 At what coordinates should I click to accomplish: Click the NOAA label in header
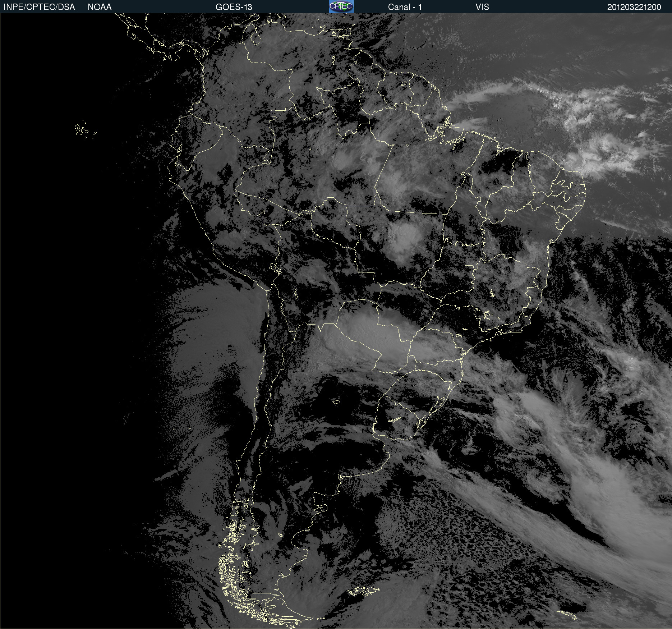tap(100, 7)
